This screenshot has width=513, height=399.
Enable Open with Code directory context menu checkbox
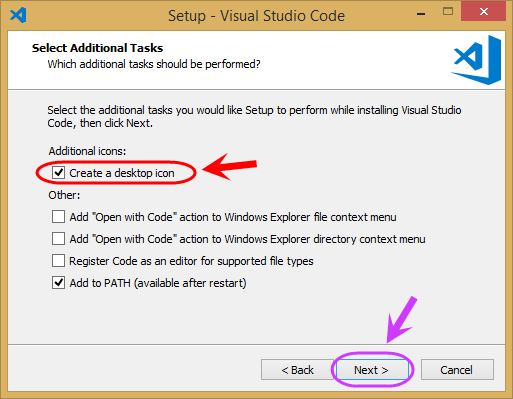[58, 239]
